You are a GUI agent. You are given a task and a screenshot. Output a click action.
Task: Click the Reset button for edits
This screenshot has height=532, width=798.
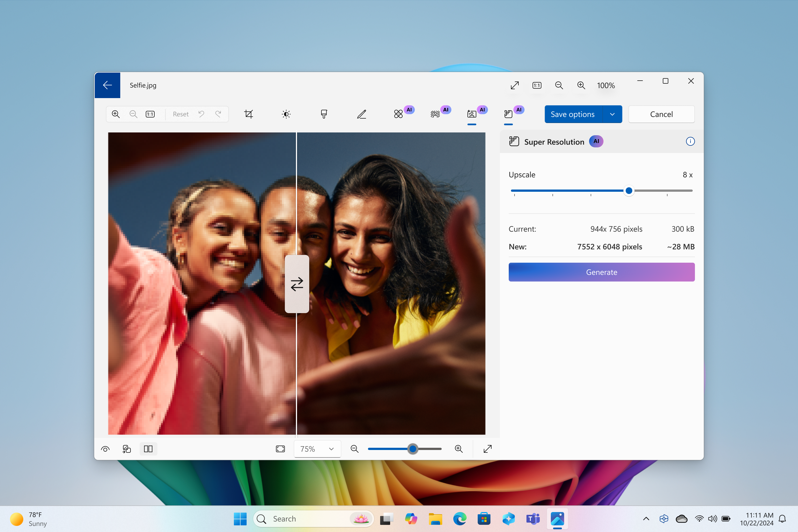pos(180,114)
